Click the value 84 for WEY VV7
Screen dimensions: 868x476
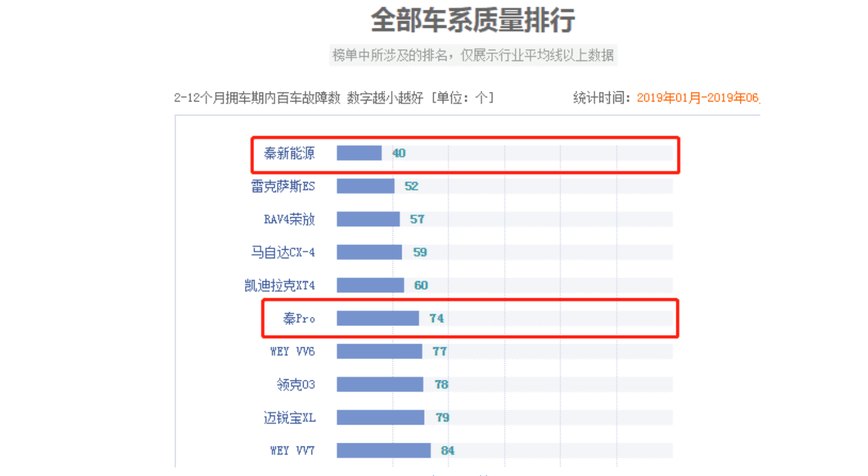448,451
